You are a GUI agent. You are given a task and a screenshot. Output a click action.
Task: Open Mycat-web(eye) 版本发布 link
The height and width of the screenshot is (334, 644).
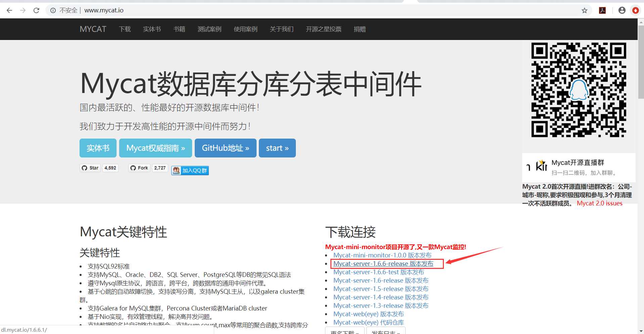(369, 314)
